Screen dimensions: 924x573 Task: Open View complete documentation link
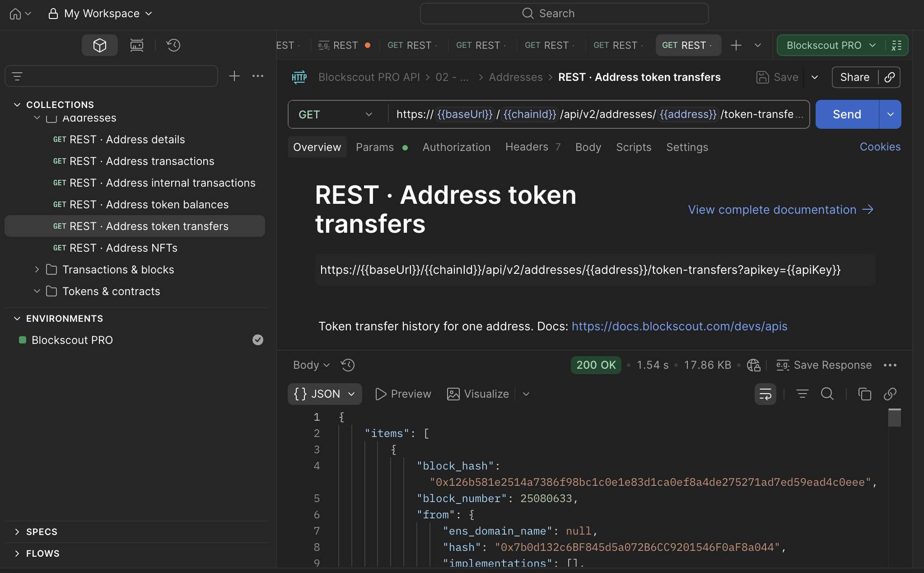point(781,210)
